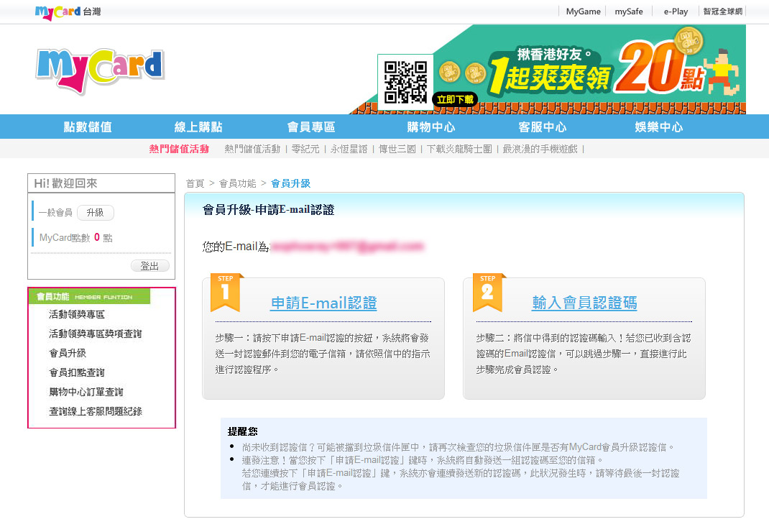Screen dimensions: 769x532
Task: Click the MyCard點數 0 點 balance text
Action: pos(76,237)
